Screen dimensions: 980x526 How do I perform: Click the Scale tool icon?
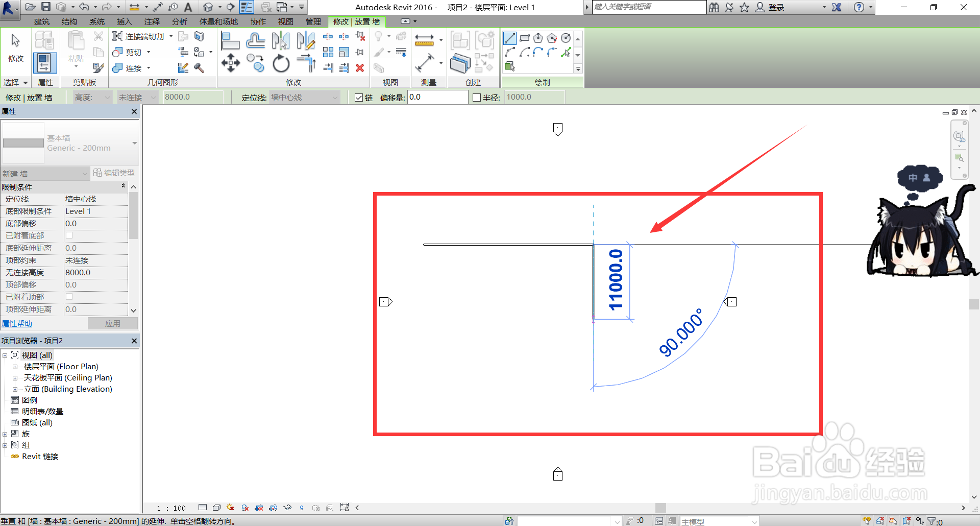tap(344, 52)
